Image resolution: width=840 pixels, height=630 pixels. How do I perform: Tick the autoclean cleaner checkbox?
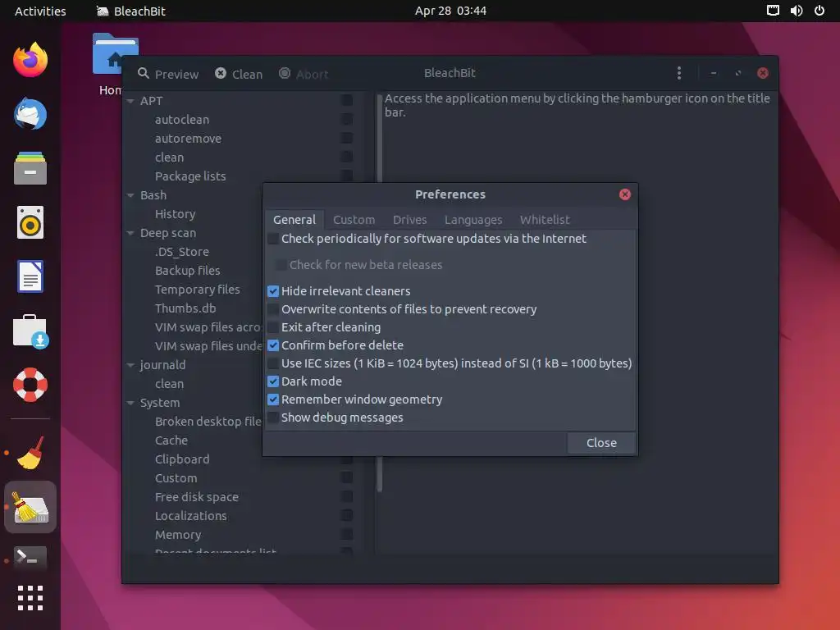click(347, 120)
